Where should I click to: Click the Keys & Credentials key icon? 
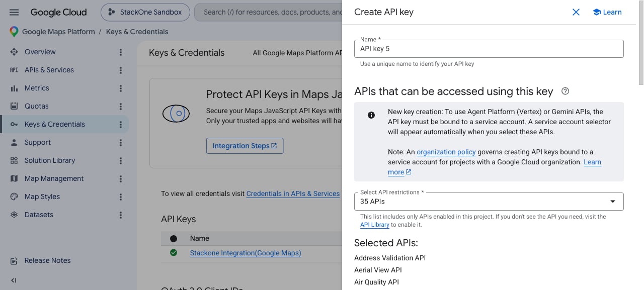coord(14,124)
